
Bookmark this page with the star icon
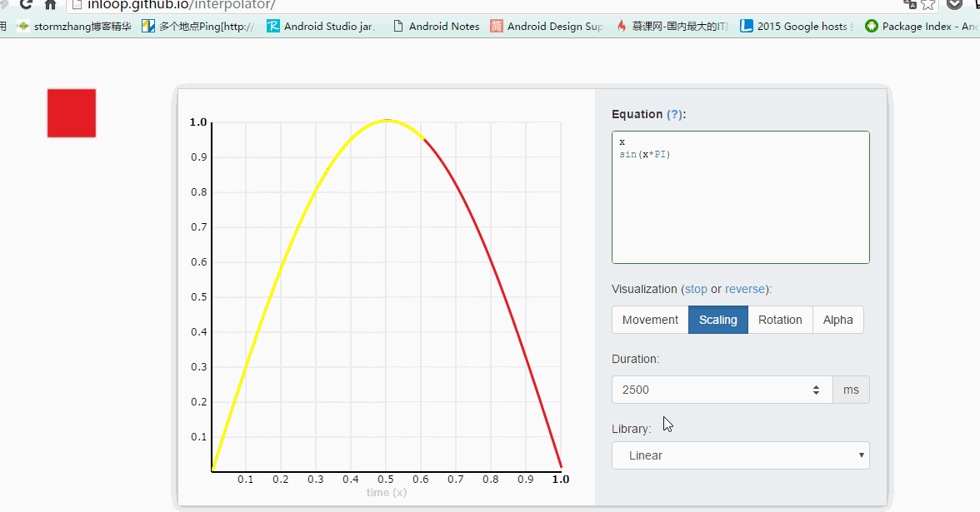point(928,4)
